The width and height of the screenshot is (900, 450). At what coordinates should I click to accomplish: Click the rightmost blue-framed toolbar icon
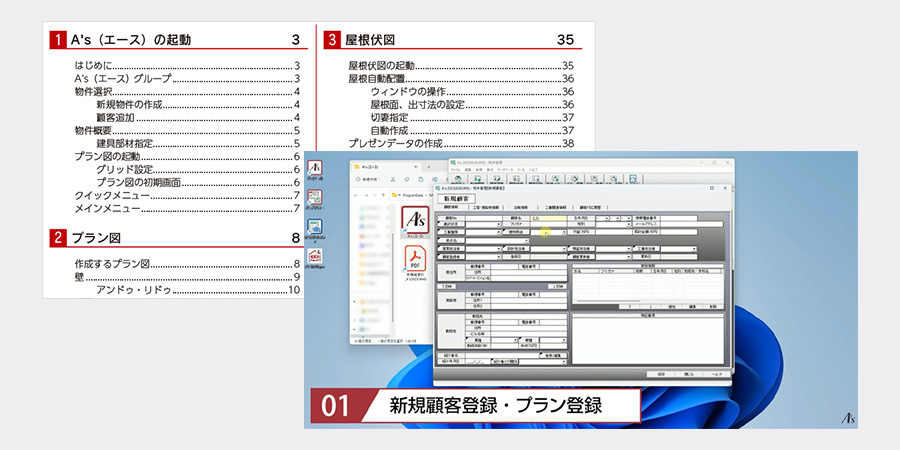pyautogui.click(x=633, y=179)
